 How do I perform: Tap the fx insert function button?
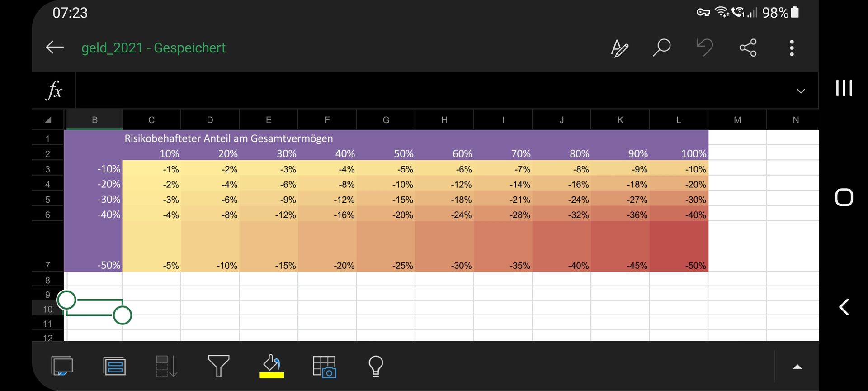tap(54, 91)
